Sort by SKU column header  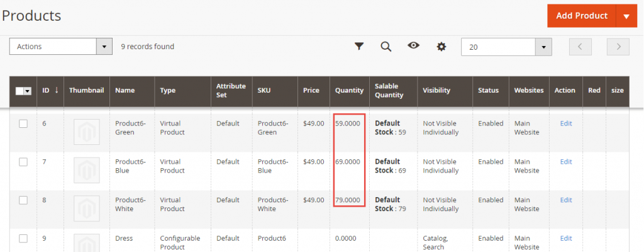[x=275, y=91]
